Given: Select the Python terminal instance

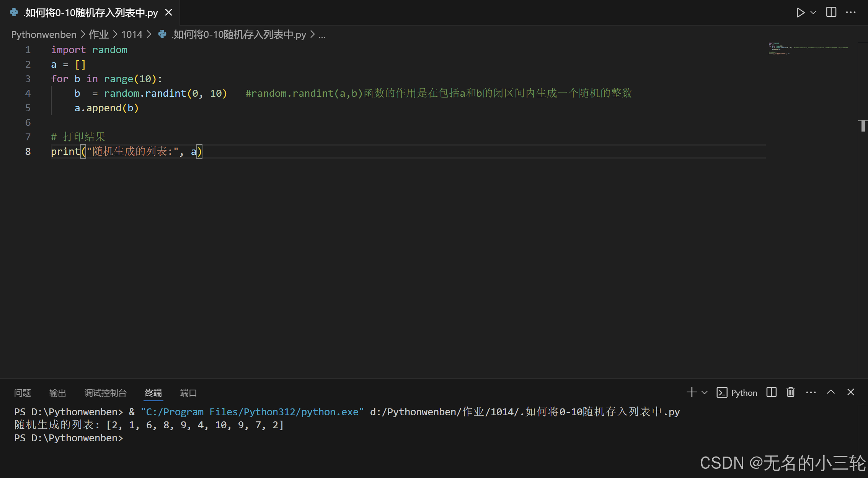Looking at the screenshot, I should (x=737, y=393).
